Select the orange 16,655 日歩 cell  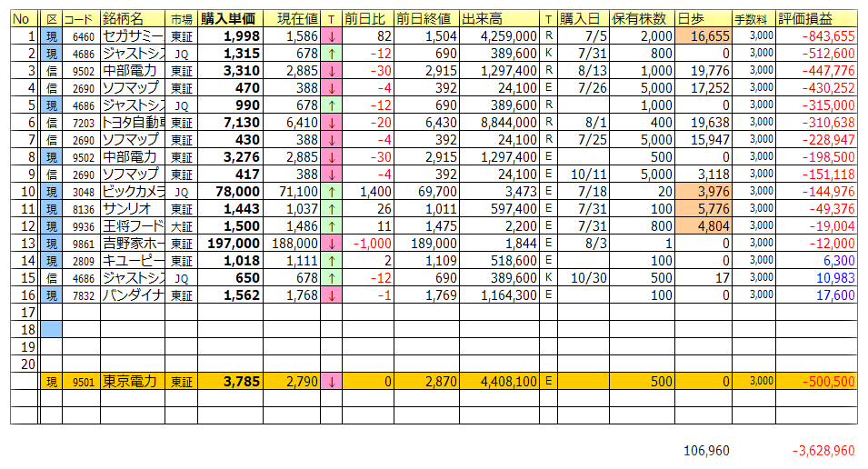[703, 37]
